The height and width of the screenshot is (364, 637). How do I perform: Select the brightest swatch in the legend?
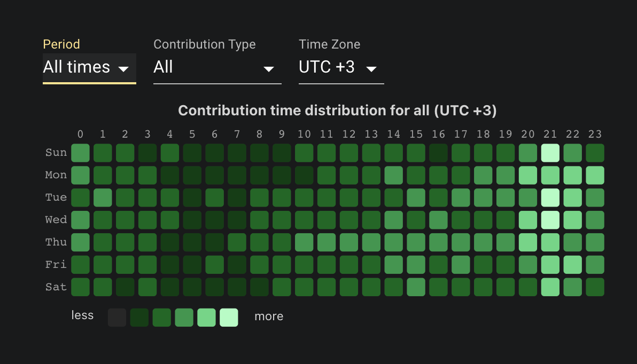point(229,317)
